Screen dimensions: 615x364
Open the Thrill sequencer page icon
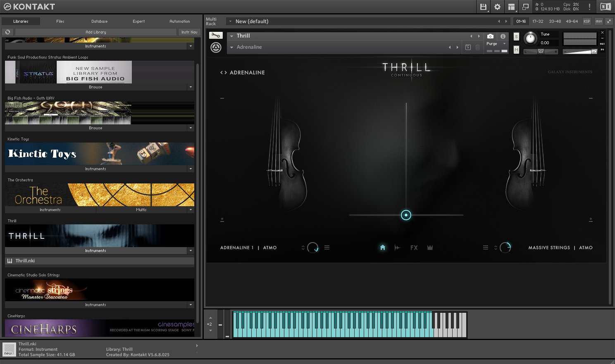coord(397,247)
